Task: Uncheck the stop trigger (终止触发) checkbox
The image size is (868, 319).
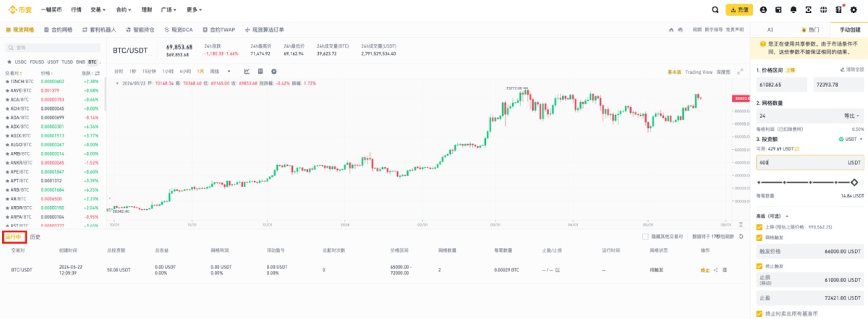Action: click(x=759, y=266)
